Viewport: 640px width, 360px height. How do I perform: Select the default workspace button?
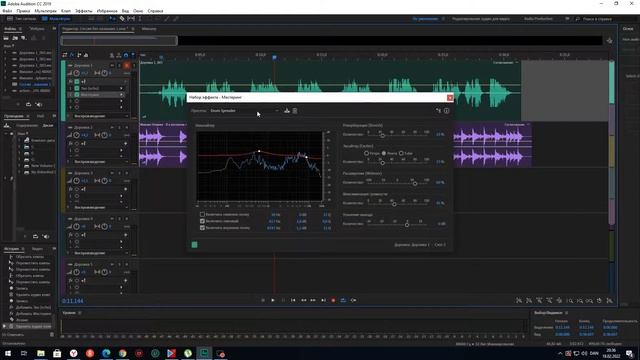coord(425,19)
